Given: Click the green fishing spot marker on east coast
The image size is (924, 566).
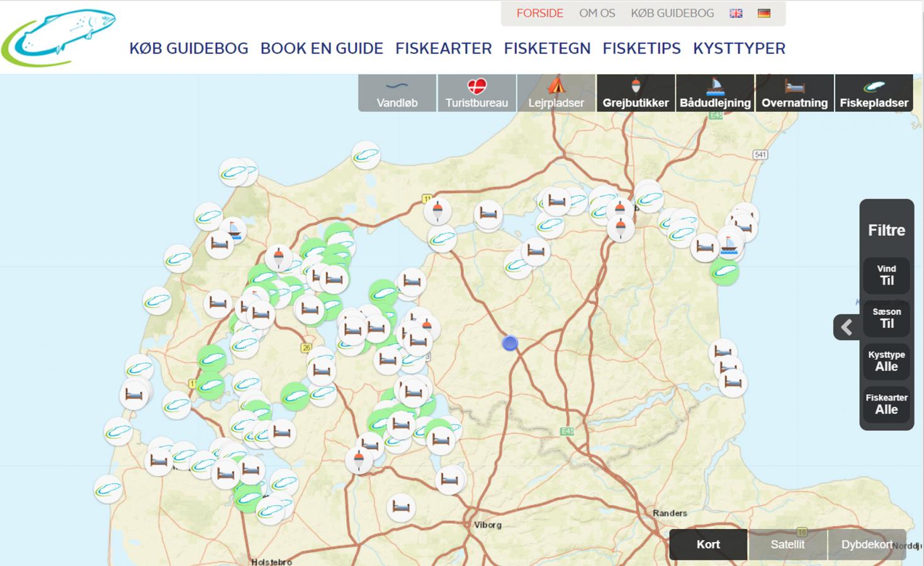Looking at the screenshot, I should click(x=724, y=272).
